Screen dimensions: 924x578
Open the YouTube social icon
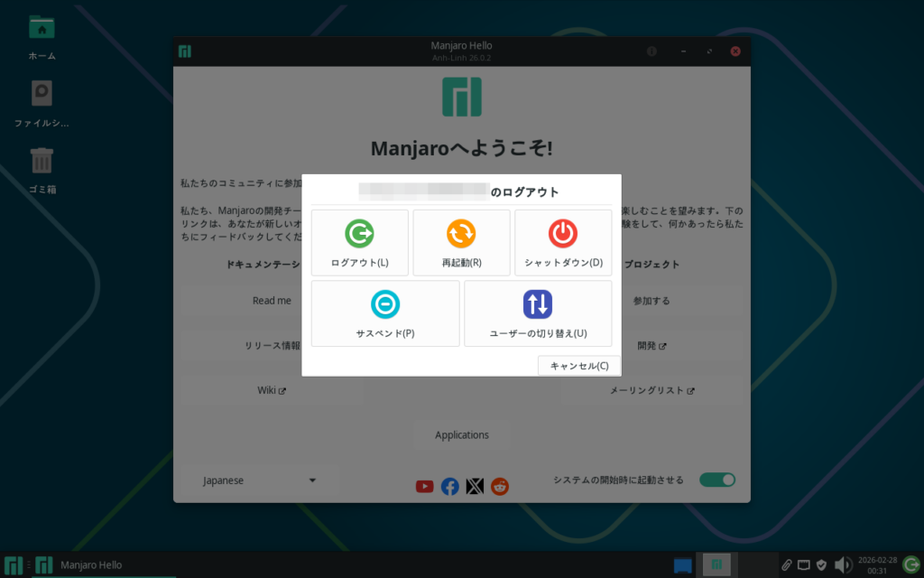pyautogui.click(x=424, y=487)
